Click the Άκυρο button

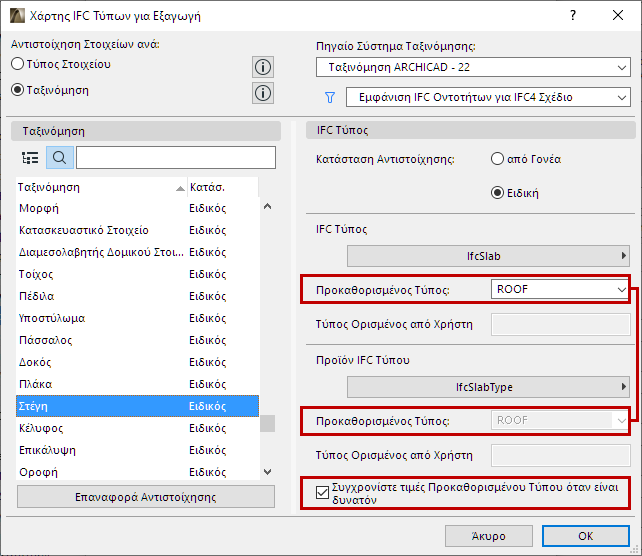[x=488, y=536]
